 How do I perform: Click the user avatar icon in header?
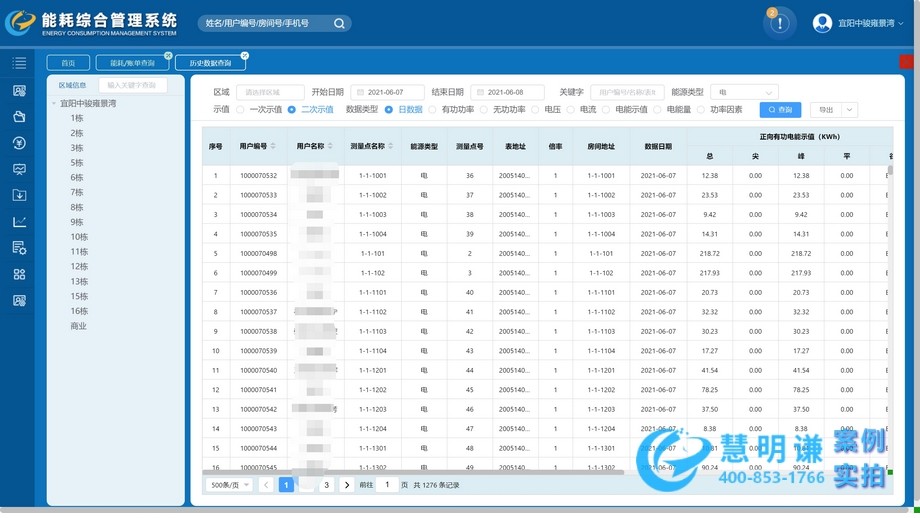pyautogui.click(x=822, y=23)
